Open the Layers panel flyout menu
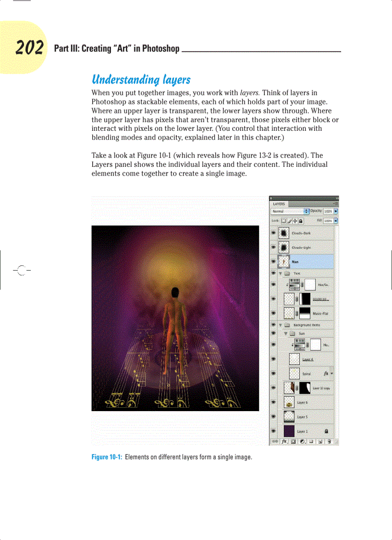This screenshot has height=540, width=392. (336, 203)
